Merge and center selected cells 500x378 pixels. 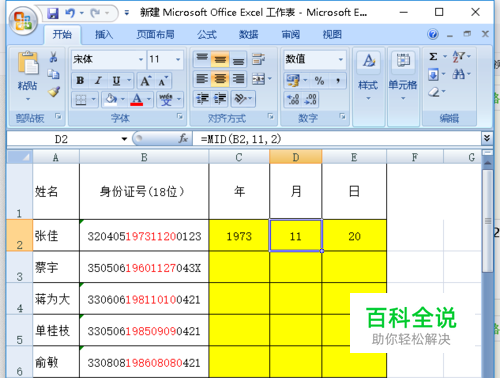click(x=259, y=79)
